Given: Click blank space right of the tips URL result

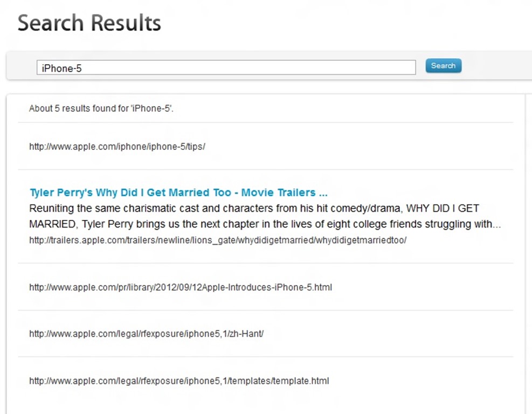Looking at the screenshot, I should click(x=350, y=147).
